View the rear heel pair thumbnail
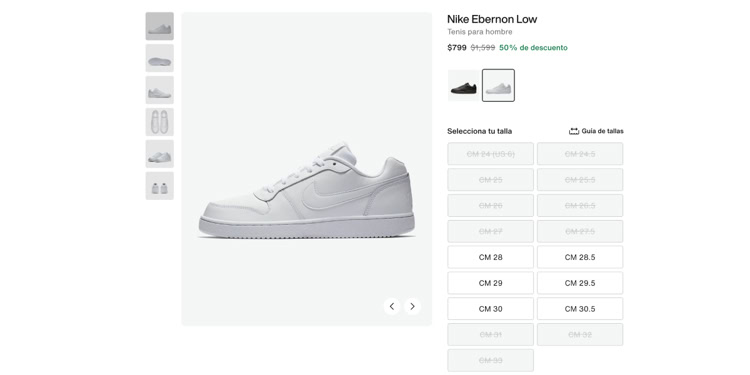Image resolution: width=750 pixels, height=375 pixels. tap(160, 186)
